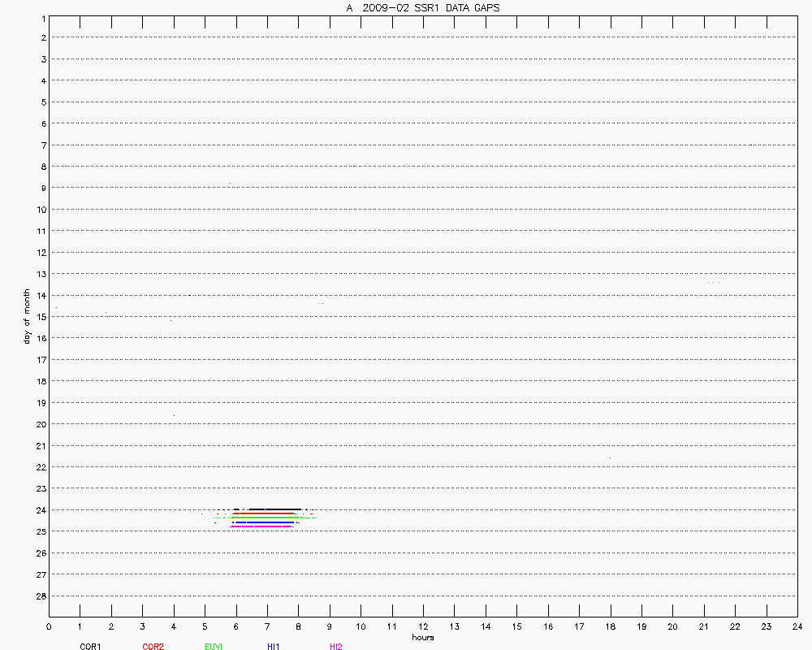Click the red COR2 legend label
This screenshot has height=650, width=812.
coord(153,647)
